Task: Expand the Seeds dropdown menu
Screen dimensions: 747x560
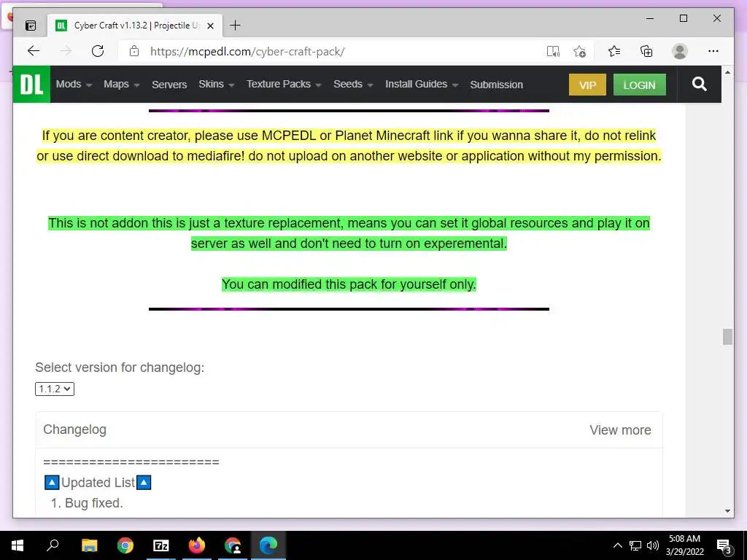Action: 353,85
